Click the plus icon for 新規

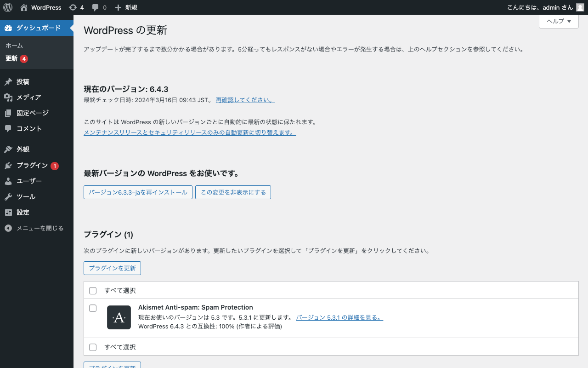[119, 7]
